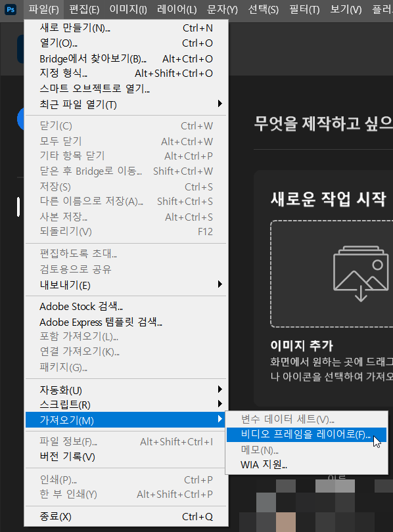Click the image import icon in dashed box
The width and height of the screenshot is (393, 532).
pyautogui.click(x=361, y=274)
